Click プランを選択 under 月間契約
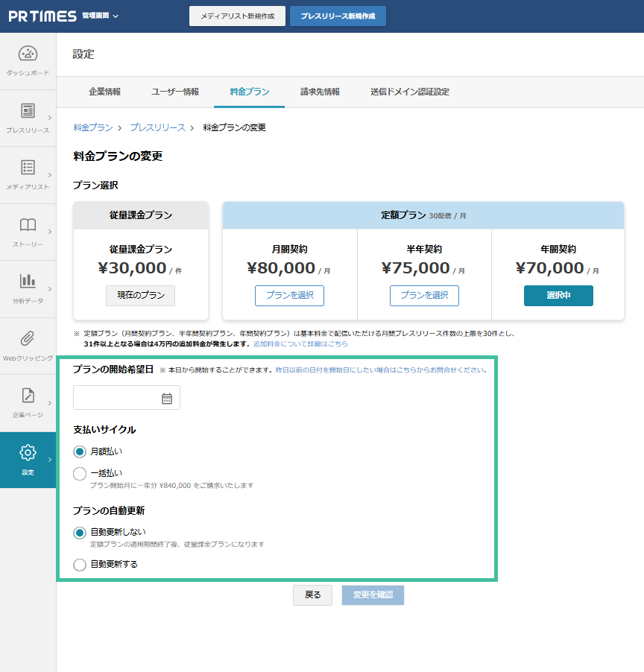This screenshot has height=672, width=644. 289,296
